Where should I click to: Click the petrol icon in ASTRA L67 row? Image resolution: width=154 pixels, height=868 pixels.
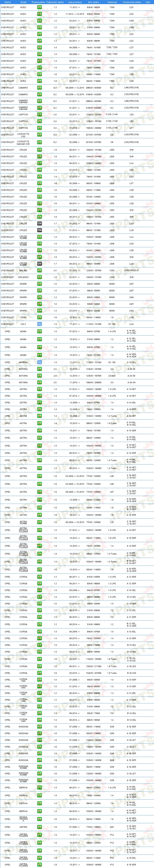click(39, 492)
